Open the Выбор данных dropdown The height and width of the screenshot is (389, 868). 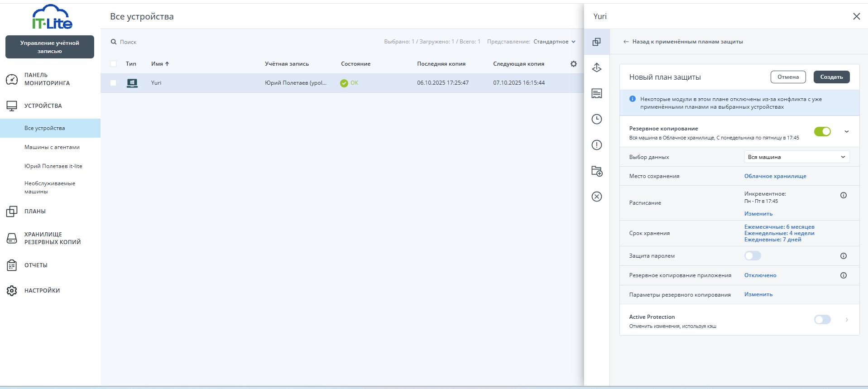pos(796,157)
